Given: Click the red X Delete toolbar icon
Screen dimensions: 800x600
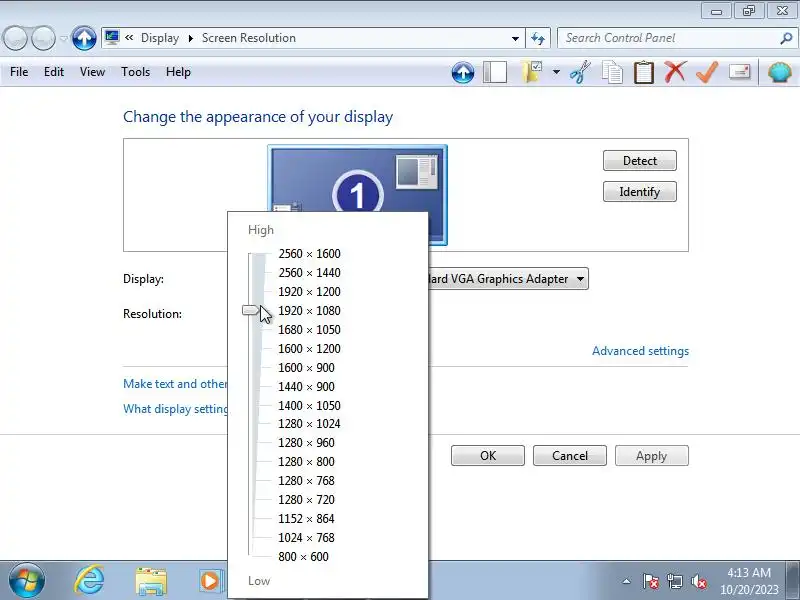Looking at the screenshot, I should coord(675,72).
